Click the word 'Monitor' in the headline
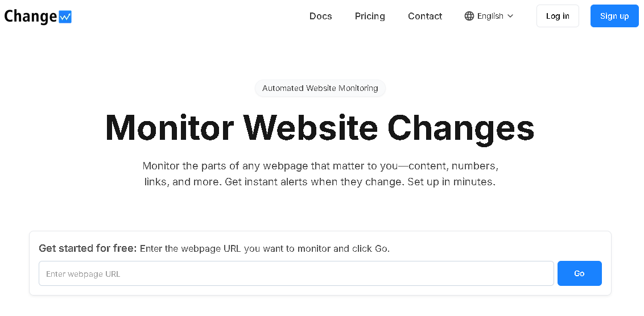644x316 pixels. pos(170,127)
